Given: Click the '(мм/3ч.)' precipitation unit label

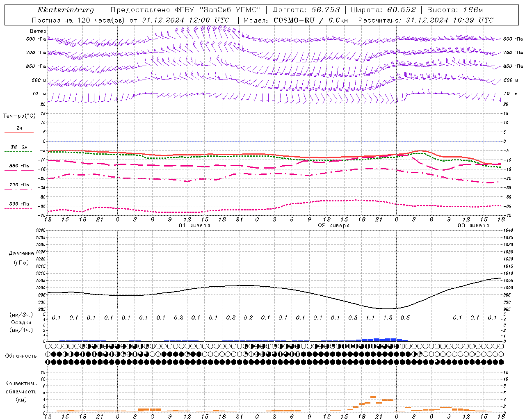Looking at the screenshot, I should pos(21,315).
